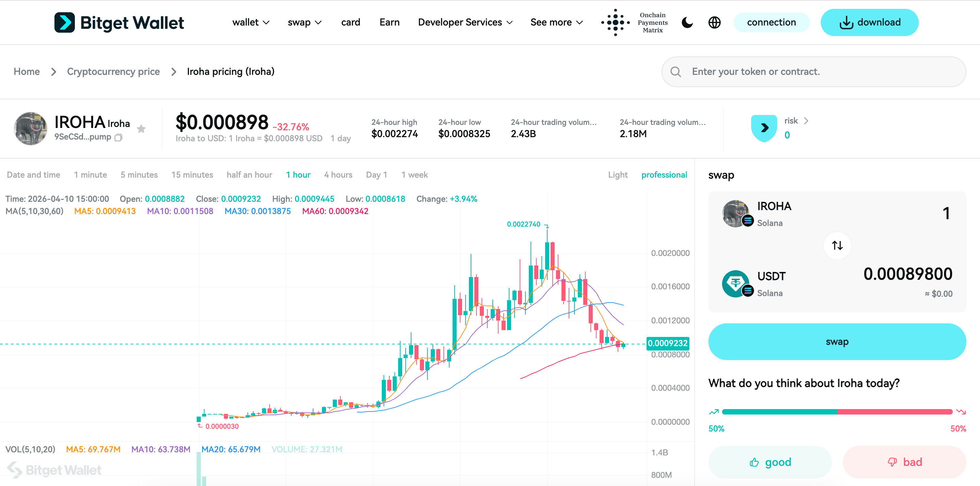The image size is (980, 486).
Task: Swap token direction with the arrows icon
Action: [837, 245]
